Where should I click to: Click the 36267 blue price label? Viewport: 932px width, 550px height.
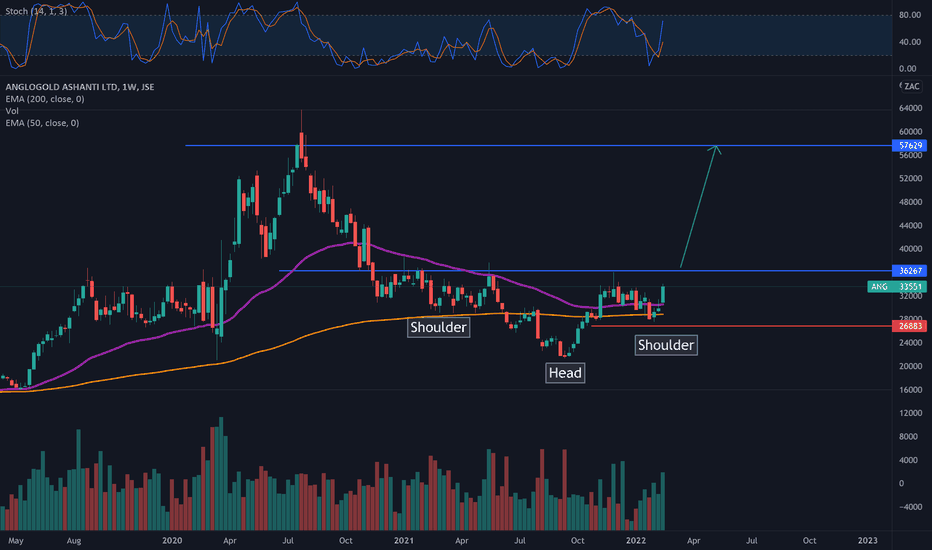pos(910,271)
